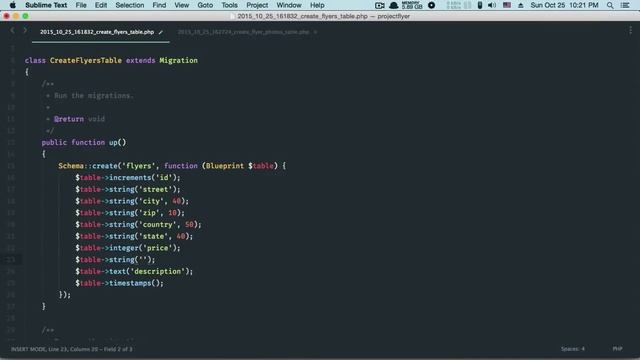The height and width of the screenshot is (360, 640).
Task: Minimize the Sublime Text window
Action: (16, 16)
